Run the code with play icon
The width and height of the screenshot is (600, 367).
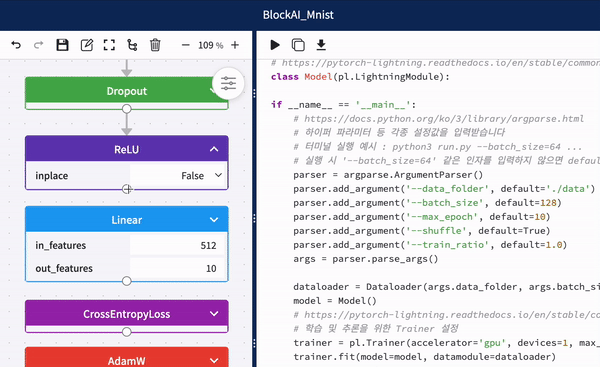pyautogui.click(x=275, y=45)
